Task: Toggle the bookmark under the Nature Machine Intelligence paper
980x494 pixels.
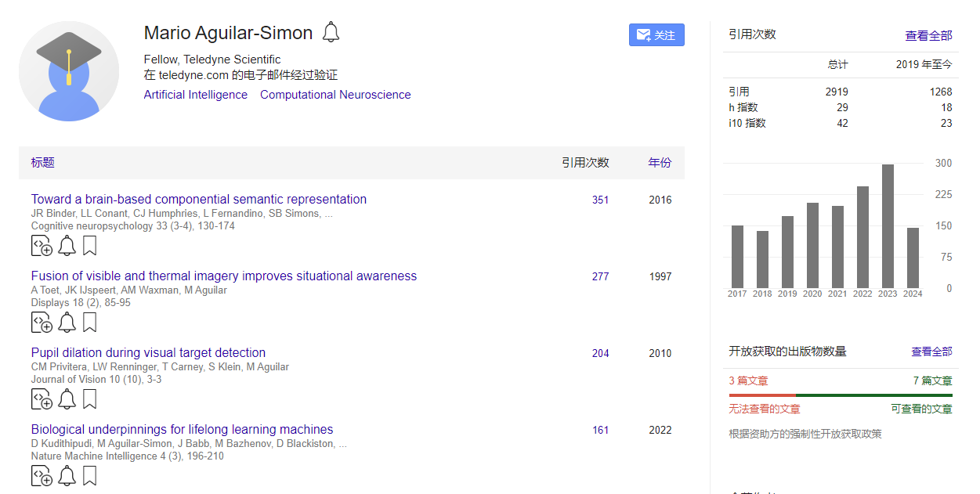Action: click(89, 476)
